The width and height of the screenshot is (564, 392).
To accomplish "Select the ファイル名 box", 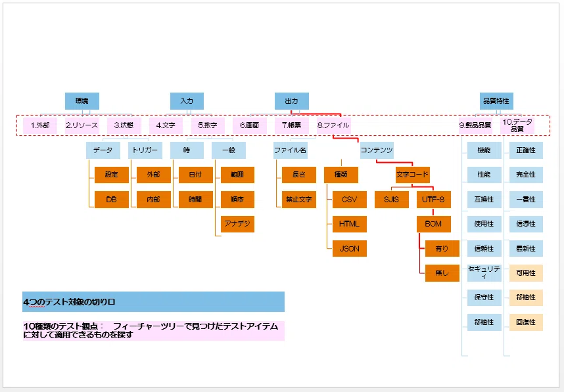I will coord(291,150).
